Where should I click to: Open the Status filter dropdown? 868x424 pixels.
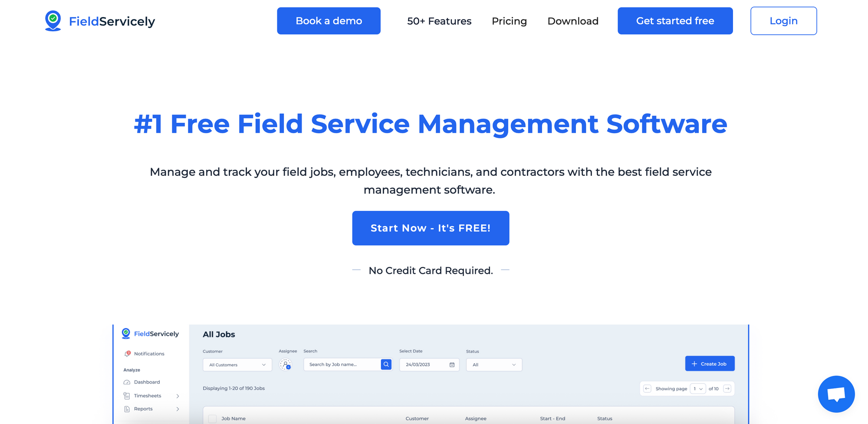(x=494, y=365)
